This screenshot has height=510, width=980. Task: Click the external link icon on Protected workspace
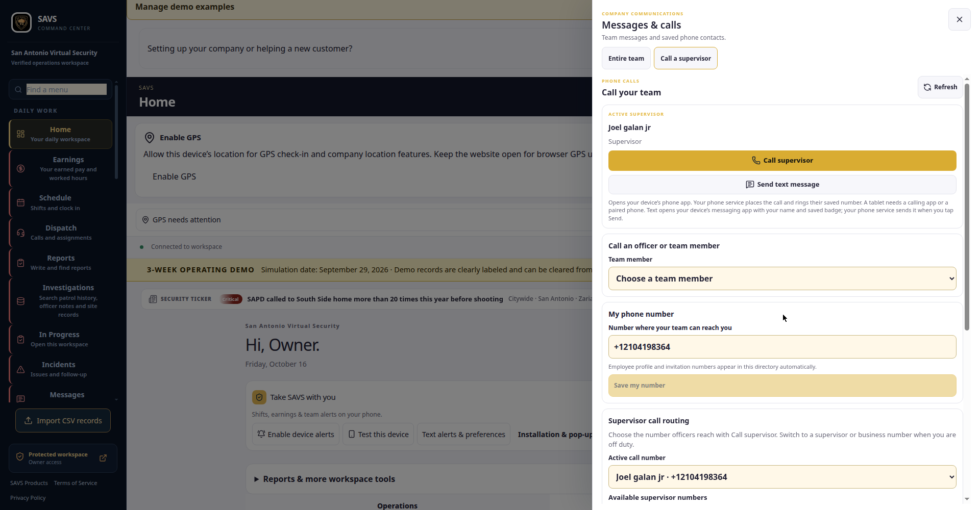point(103,458)
